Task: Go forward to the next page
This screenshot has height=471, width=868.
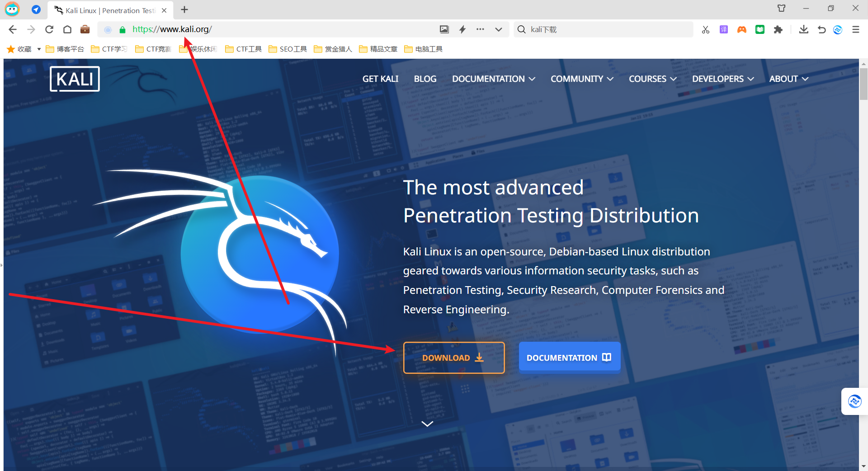Action: click(x=31, y=29)
